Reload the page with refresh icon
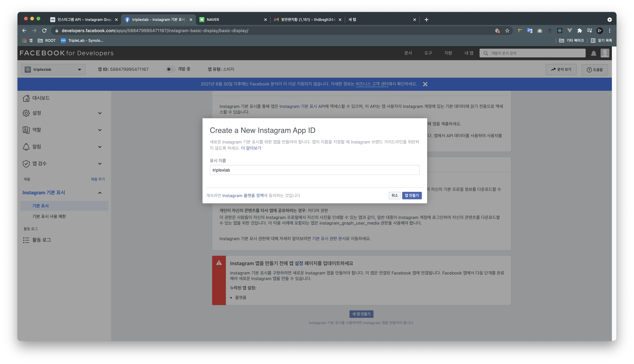The width and height of the screenshot is (634, 364). [x=44, y=31]
